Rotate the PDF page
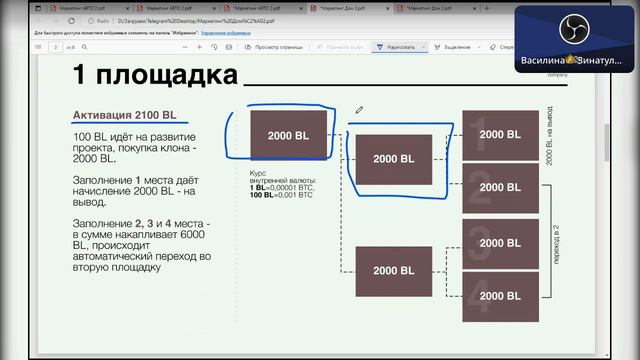This screenshot has height=360, width=640. click(x=214, y=47)
